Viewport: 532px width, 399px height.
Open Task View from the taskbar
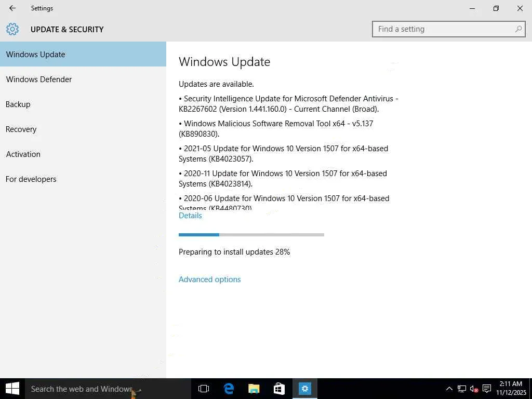pyautogui.click(x=204, y=389)
